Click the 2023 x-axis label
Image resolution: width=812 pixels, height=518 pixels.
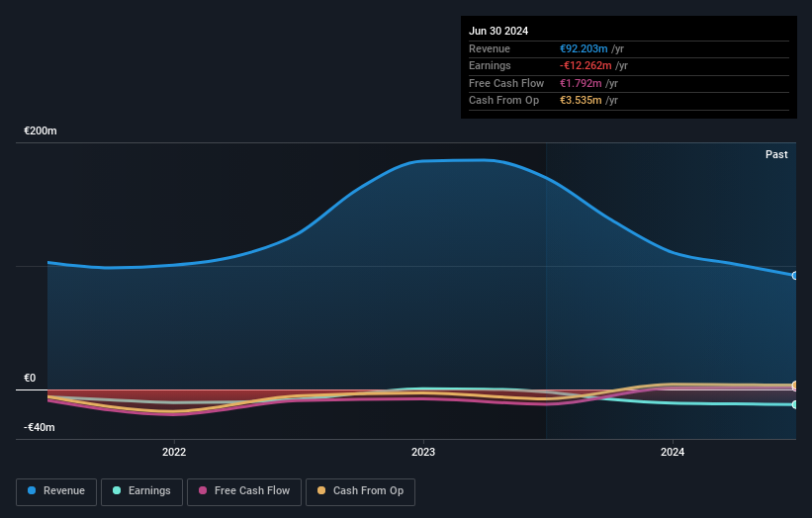(x=423, y=452)
